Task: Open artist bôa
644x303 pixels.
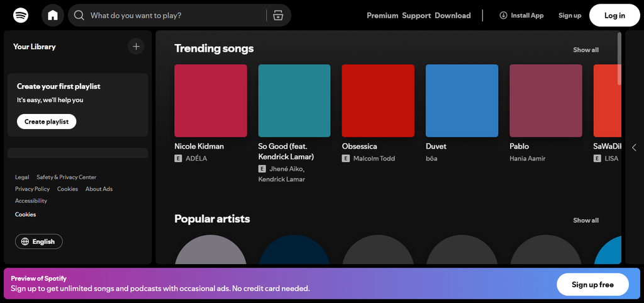Action: coord(431,158)
